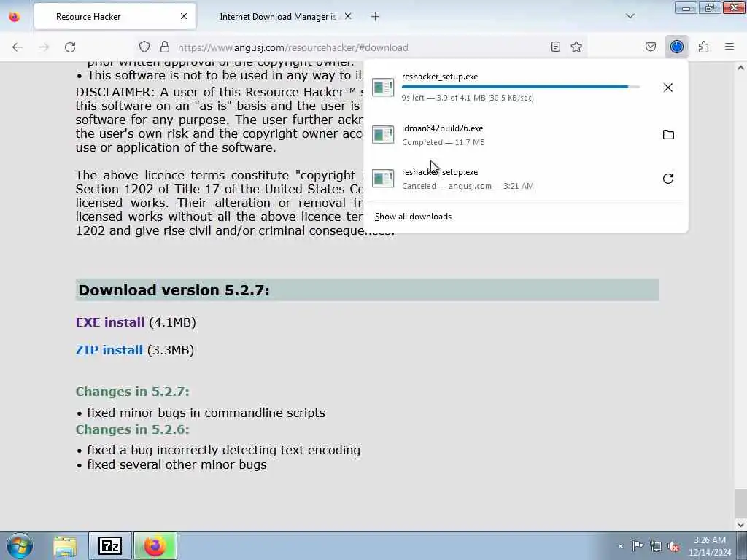Image resolution: width=747 pixels, height=560 pixels.
Task: Switch to the Resource Hacker tab
Action: click(115, 17)
